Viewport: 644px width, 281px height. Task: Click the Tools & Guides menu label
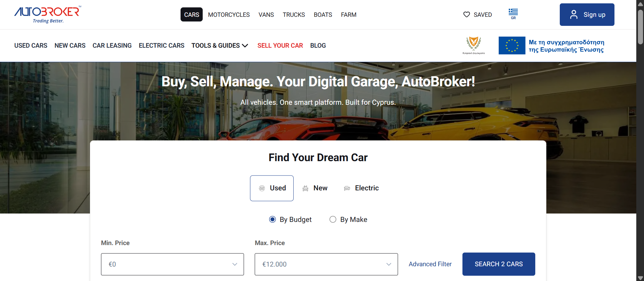pyautogui.click(x=215, y=45)
